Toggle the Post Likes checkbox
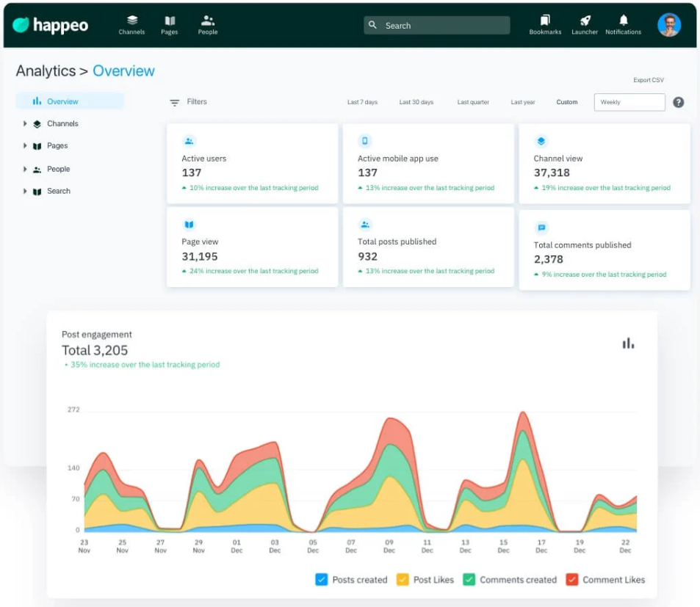Viewport: 700px width, 607px height. pyautogui.click(x=403, y=579)
